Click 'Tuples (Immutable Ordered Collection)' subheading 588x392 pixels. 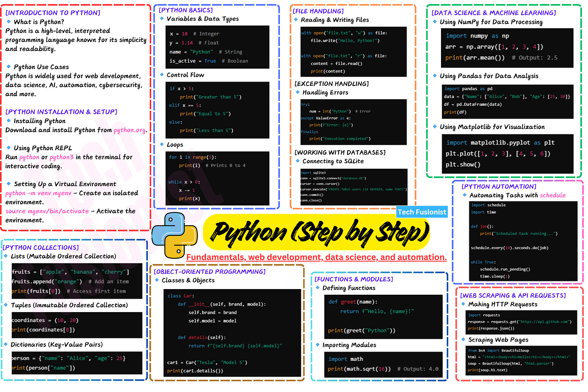tap(69, 305)
